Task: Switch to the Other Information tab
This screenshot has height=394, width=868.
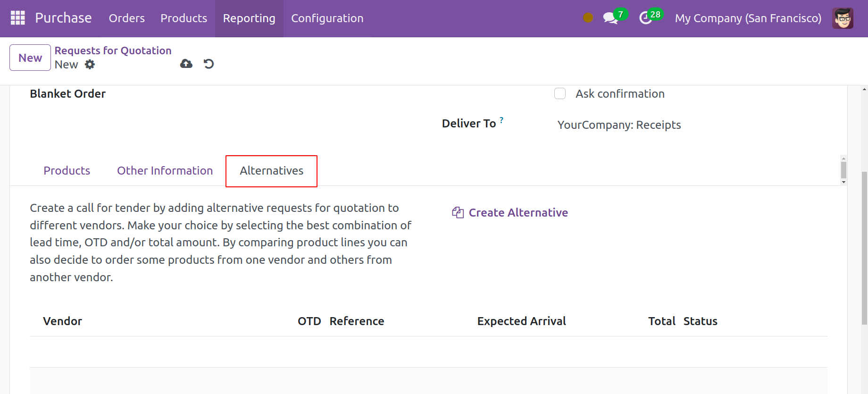Action: [165, 170]
